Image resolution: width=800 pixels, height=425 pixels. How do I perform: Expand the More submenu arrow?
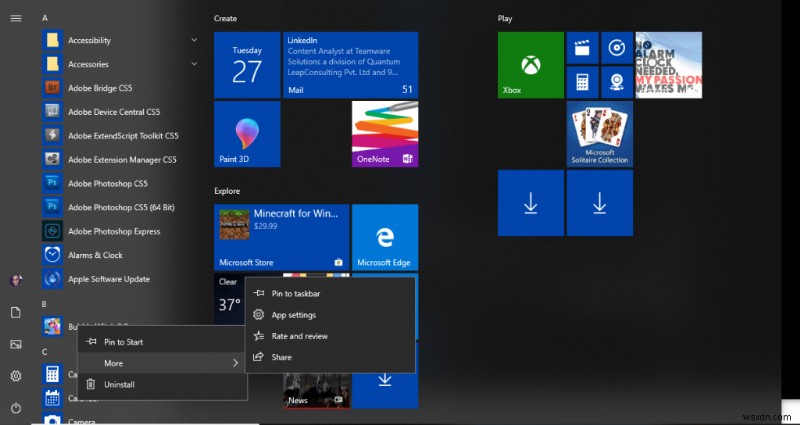coord(235,363)
